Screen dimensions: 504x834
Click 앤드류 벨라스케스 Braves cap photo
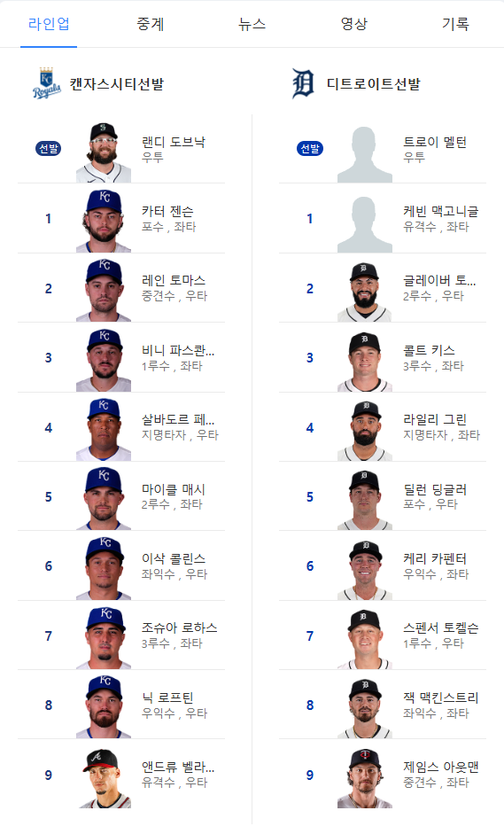(x=104, y=777)
